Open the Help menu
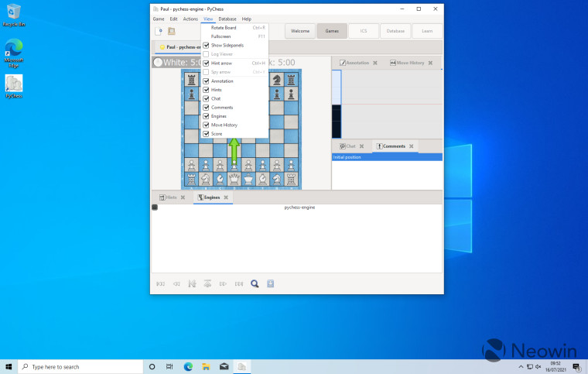Viewport: 588px width, 374px height. pyautogui.click(x=246, y=19)
